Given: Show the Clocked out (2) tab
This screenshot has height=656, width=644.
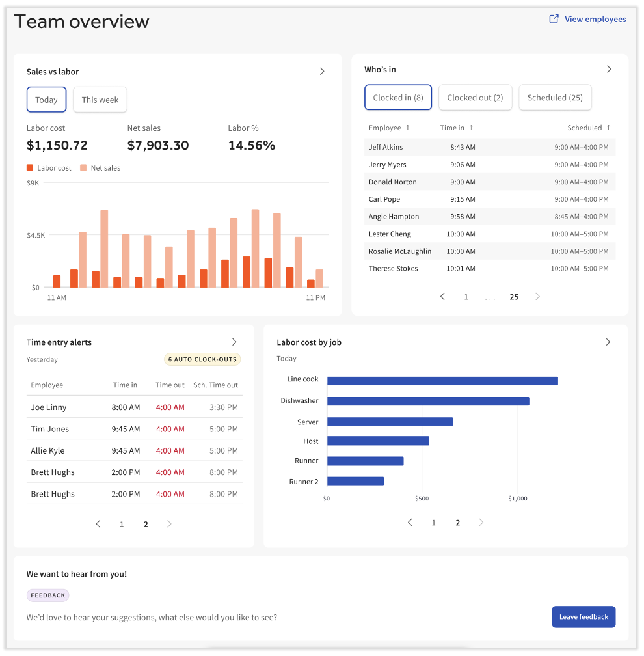Looking at the screenshot, I should pyautogui.click(x=475, y=98).
